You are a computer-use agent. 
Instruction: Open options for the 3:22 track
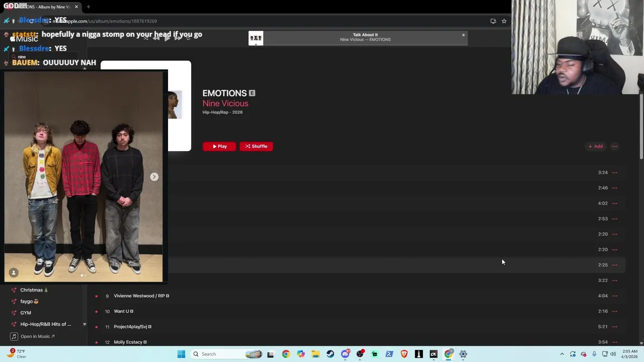tap(615, 281)
